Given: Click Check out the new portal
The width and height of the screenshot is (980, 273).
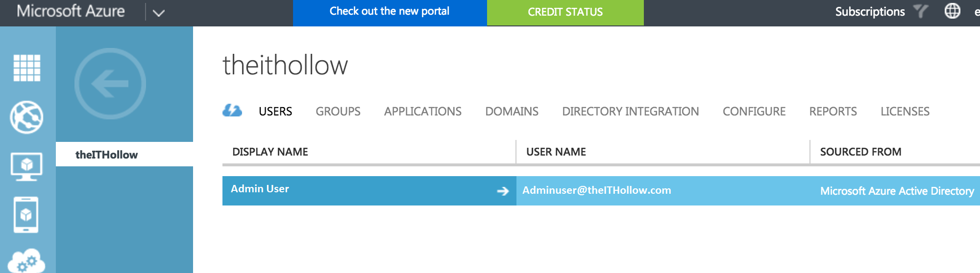Looking at the screenshot, I should (390, 12).
